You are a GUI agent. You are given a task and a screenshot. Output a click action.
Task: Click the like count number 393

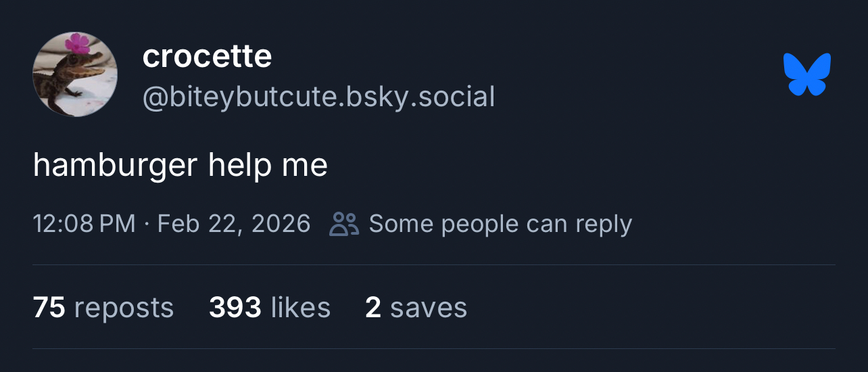pyautogui.click(x=235, y=308)
